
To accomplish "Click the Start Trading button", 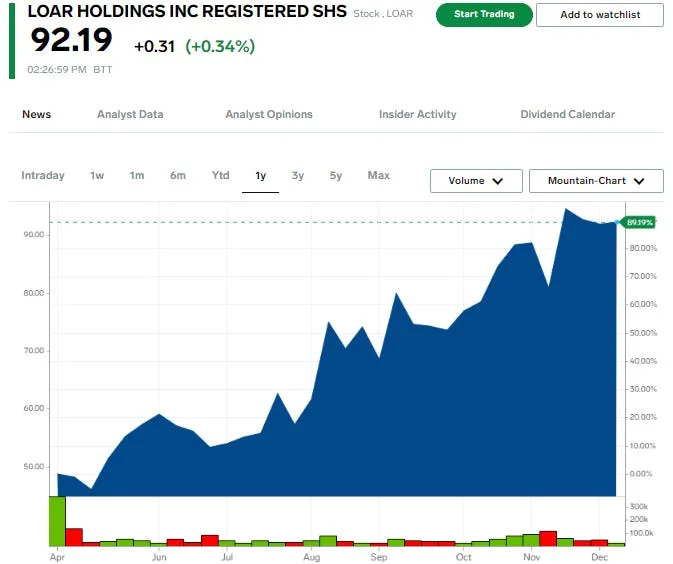I will tap(484, 15).
